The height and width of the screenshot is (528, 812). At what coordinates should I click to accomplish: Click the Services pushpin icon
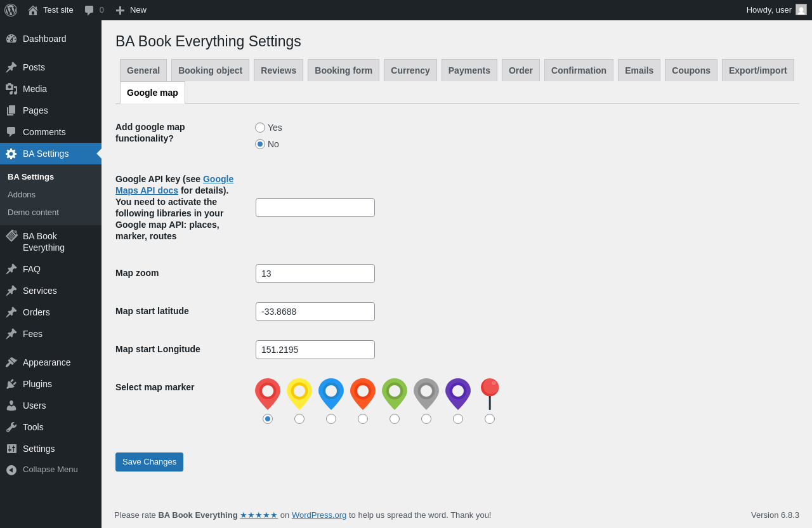(11, 291)
